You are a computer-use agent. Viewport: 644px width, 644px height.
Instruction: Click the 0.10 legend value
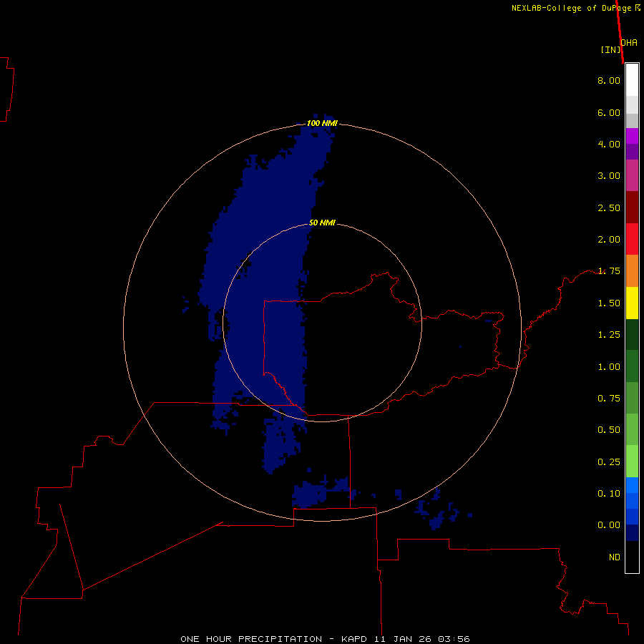pos(609,494)
